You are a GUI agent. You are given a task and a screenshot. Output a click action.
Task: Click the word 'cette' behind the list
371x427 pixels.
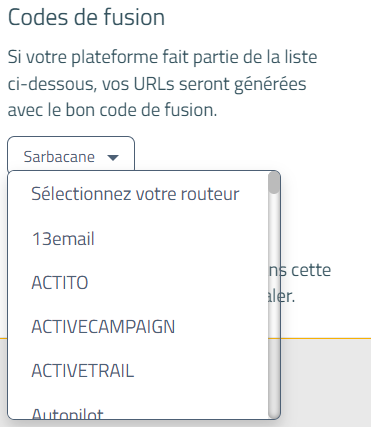click(311, 270)
